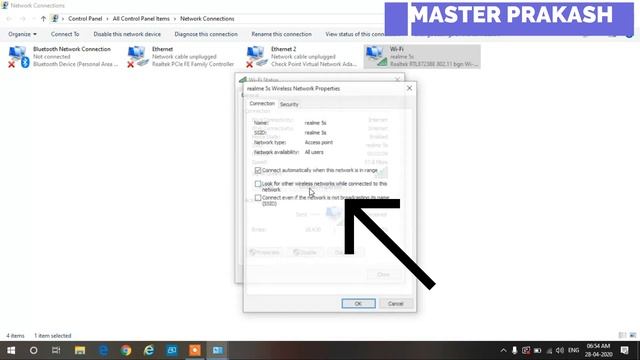
Task: Launch Microsoft Edge from the taskbar
Action: click(x=103, y=350)
